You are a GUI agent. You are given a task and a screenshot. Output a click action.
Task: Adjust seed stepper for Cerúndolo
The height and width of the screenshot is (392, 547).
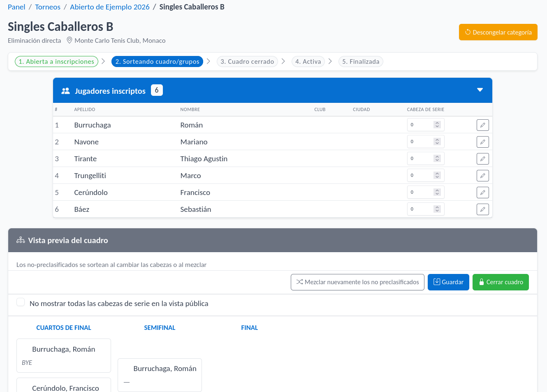coord(437,192)
